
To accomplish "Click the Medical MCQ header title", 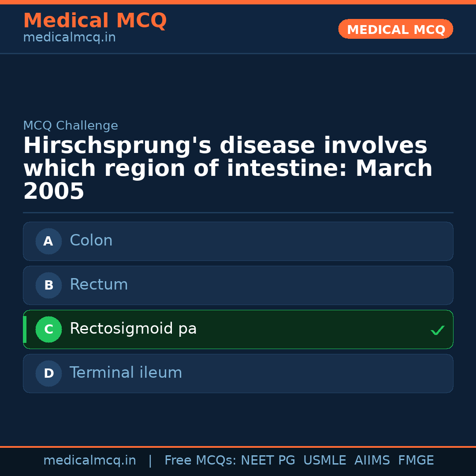I will [95, 20].
